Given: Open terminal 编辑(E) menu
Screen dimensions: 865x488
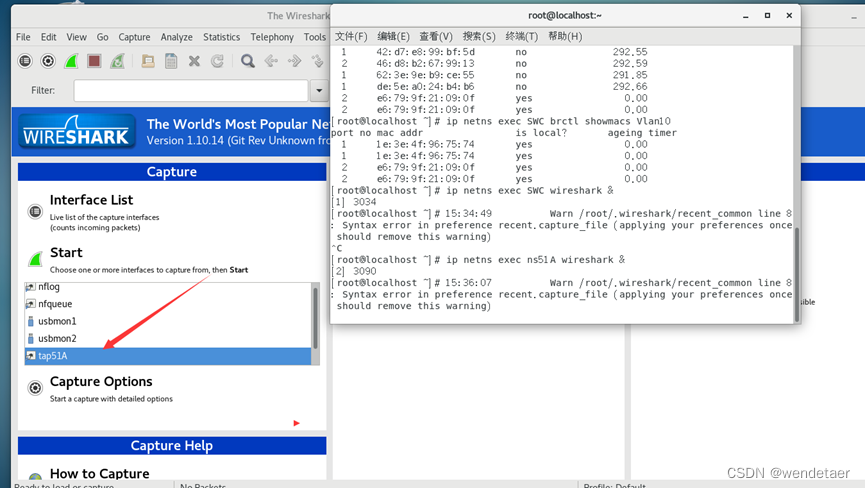Looking at the screenshot, I should [393, 36].
